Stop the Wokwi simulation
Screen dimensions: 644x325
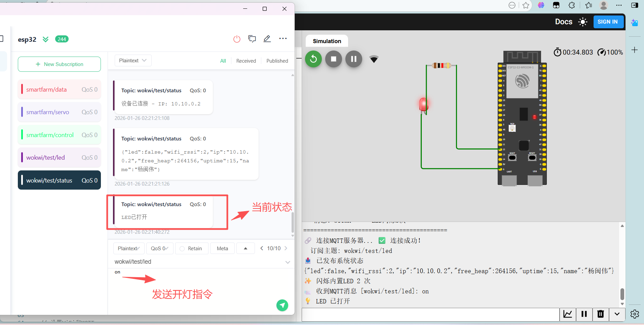(333, 59)
